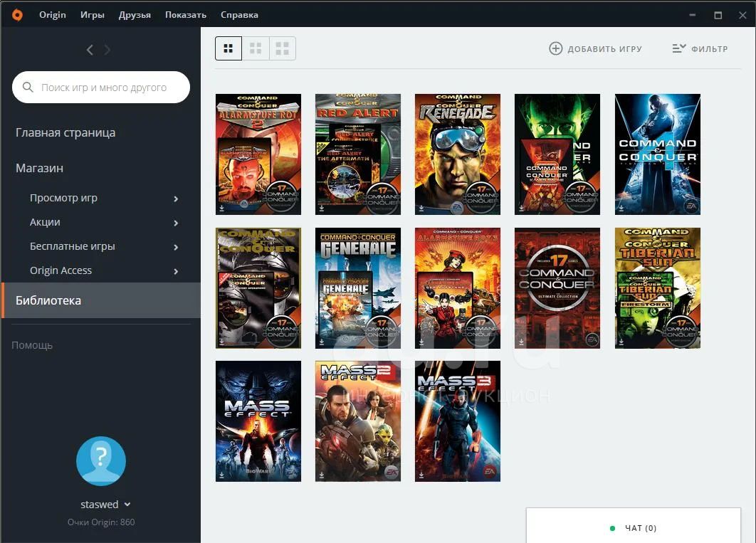Select the Библиотека tab
Viewport: 756px width, 543px height.
pyautogui.click(x=101, y=300)
